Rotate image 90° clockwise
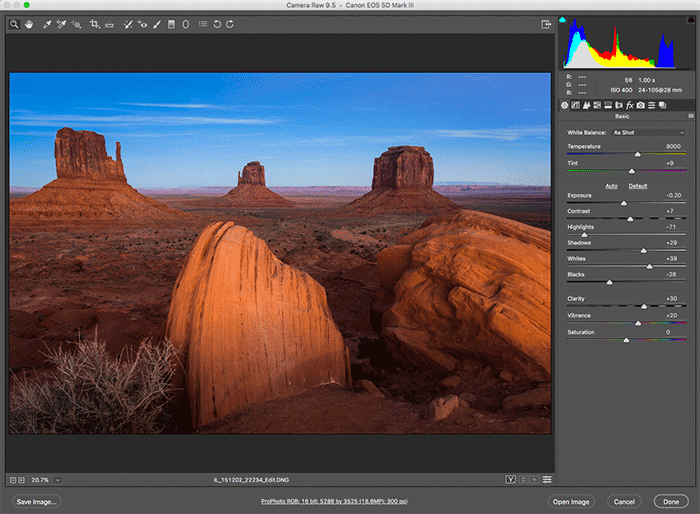The height and width of the screenshot is (514, 700). [230, 24]
